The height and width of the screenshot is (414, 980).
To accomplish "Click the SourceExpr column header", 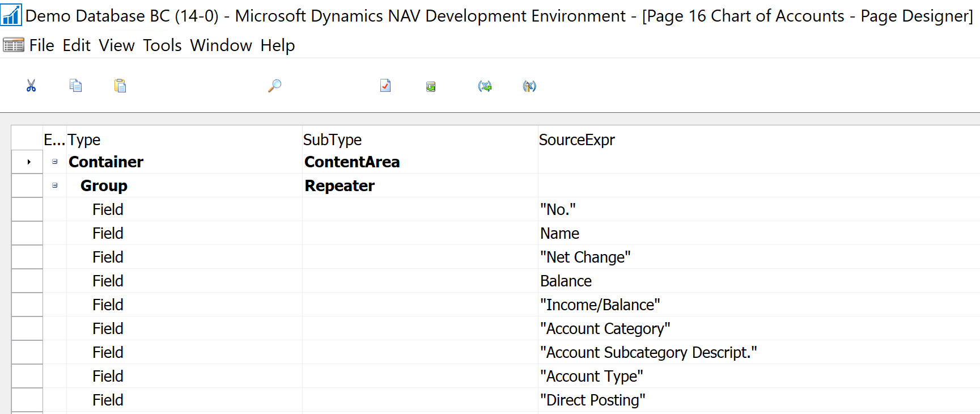I will point(759,140).
